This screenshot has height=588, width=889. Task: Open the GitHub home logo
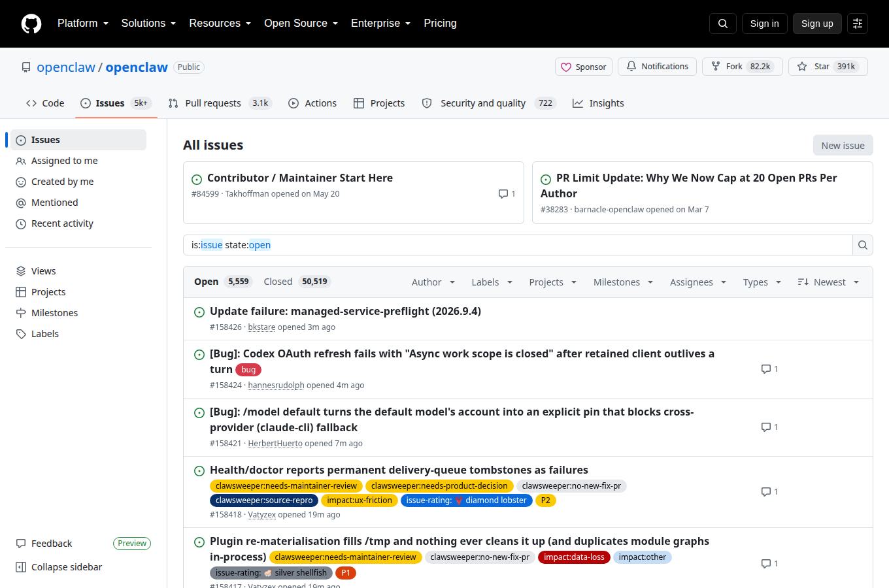31,24
